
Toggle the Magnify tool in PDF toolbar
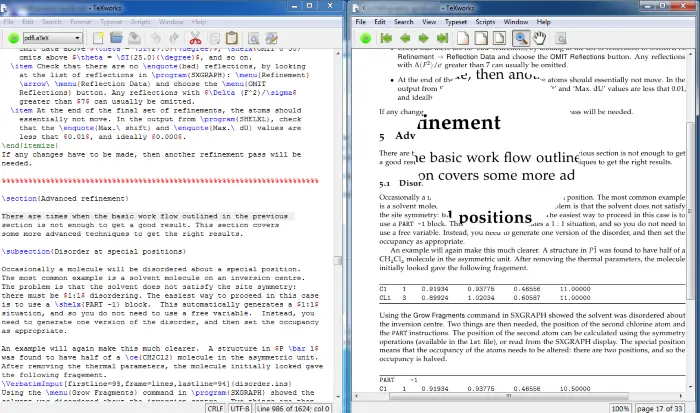tap(520, 38)
